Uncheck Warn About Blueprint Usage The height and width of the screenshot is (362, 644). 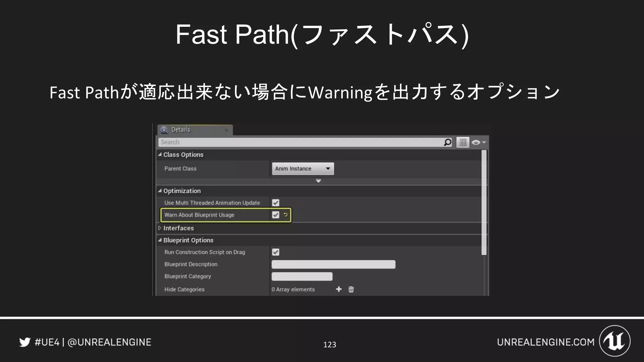(x=276, y=215)
